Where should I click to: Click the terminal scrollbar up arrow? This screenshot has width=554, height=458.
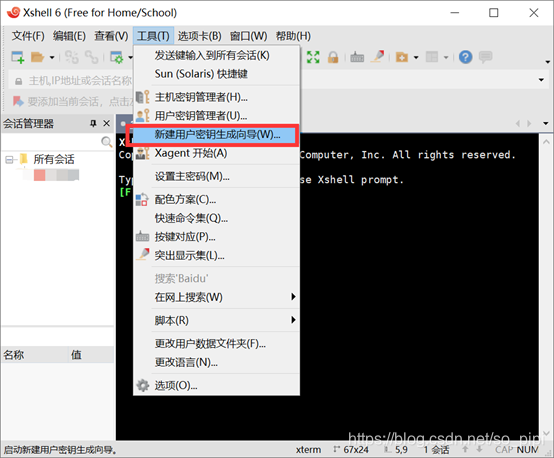click(x=546, y=142)
